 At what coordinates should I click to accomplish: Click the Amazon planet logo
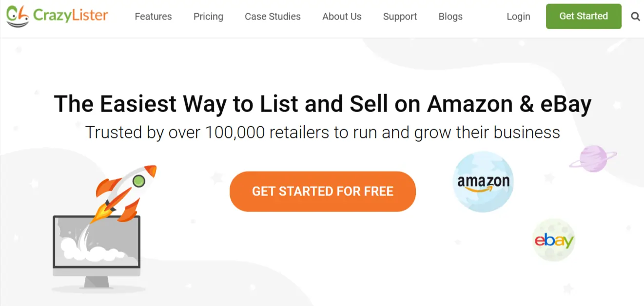coord(483,183)
